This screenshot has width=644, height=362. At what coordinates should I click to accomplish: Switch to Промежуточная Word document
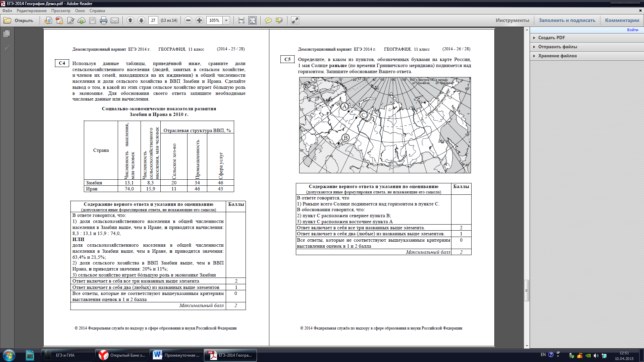tap(176, 355)
